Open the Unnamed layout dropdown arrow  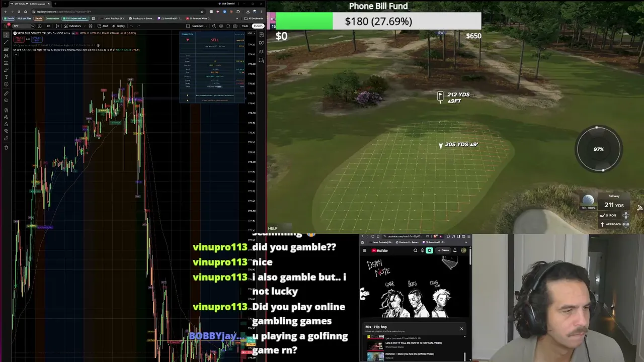click(206, 26)
